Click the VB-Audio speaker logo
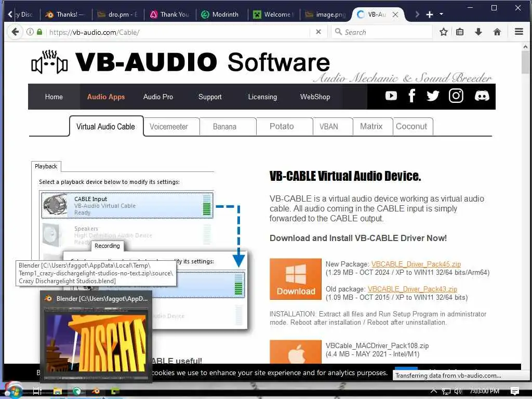This screenshot has width=532, height=399. 49,62
